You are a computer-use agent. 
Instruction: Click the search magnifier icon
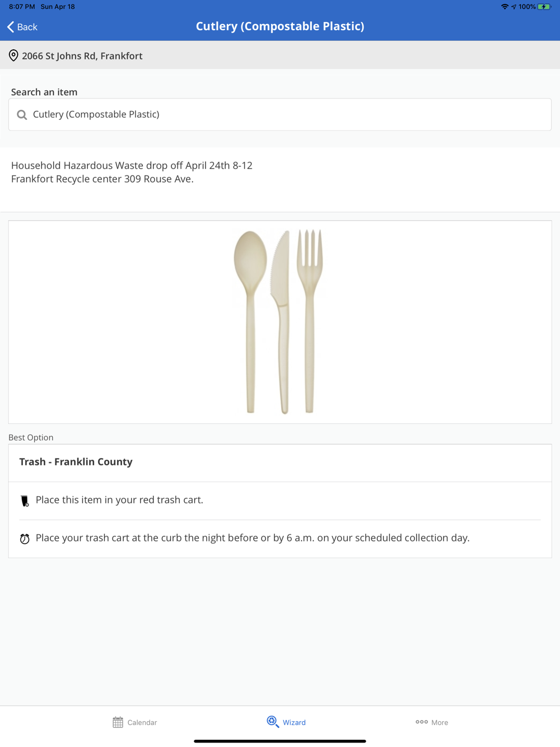tap(22, 115)
